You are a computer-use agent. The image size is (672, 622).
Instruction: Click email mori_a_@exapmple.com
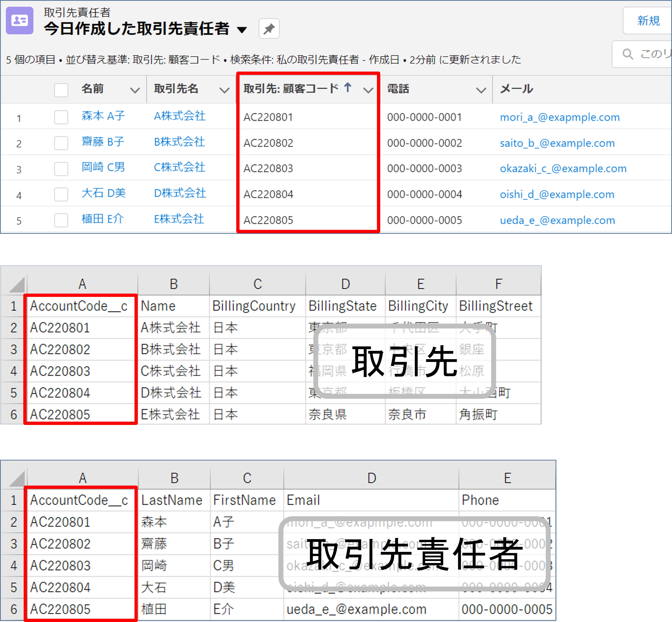click(x=560, y=117)
